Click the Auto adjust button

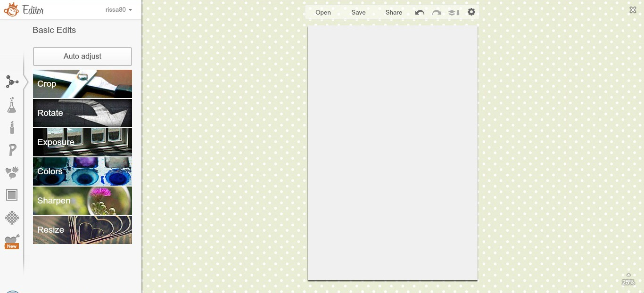click(x=83, y=57)
